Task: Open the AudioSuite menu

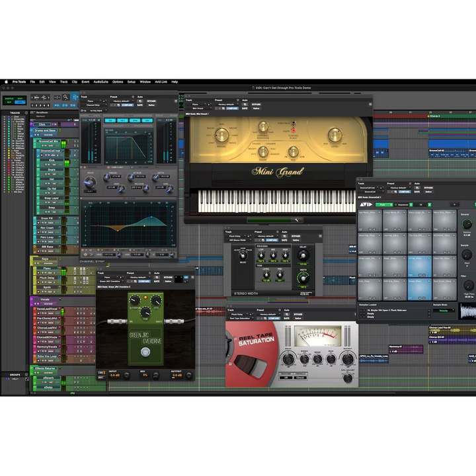Action: point(100,81)
